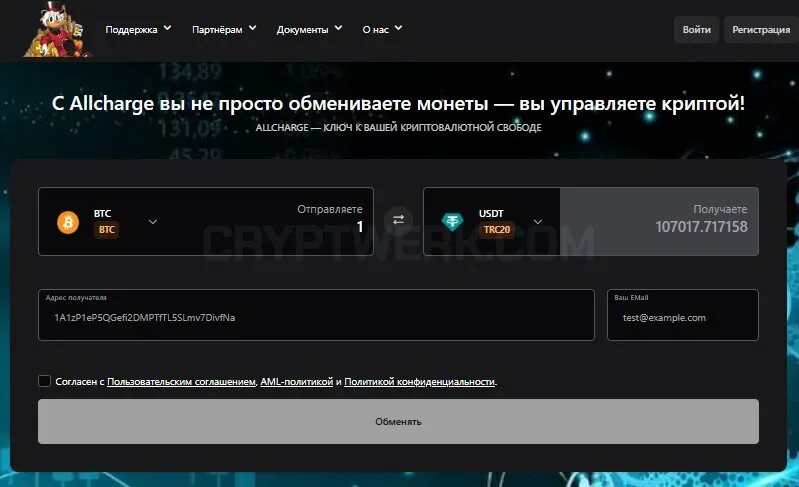This screenshot has height=487, width=799.
Task: Click the Allcharge headline text
Action: click(x=398, y=103)
